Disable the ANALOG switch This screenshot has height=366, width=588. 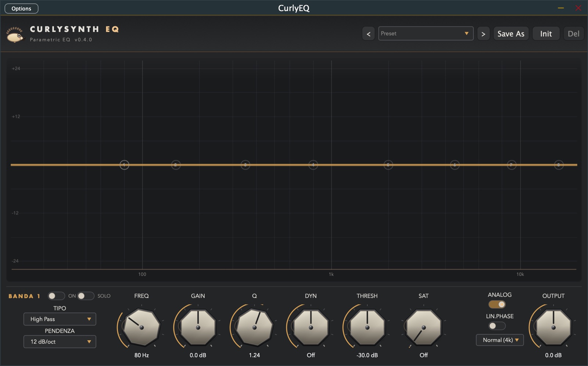point(497,304)
